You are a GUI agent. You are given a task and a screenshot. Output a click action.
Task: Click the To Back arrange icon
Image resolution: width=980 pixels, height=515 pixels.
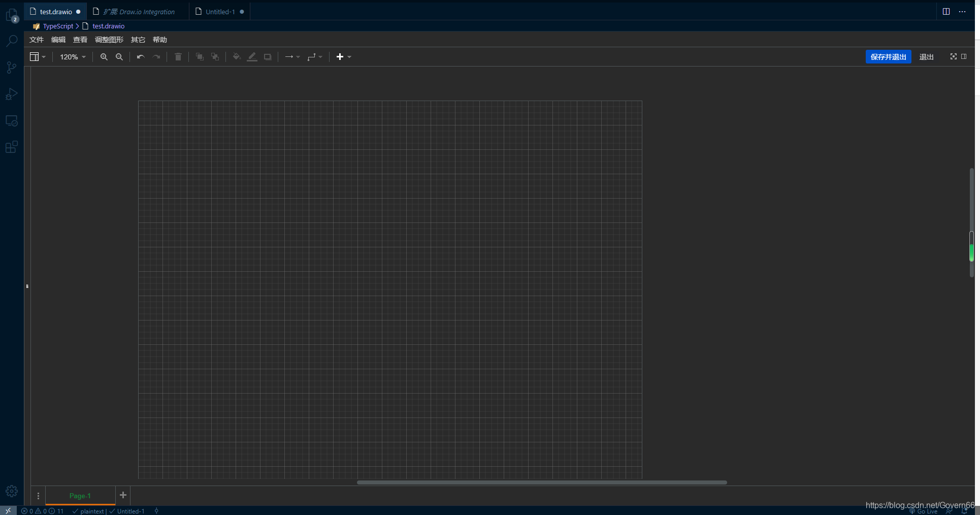click(x=215, y=57)
